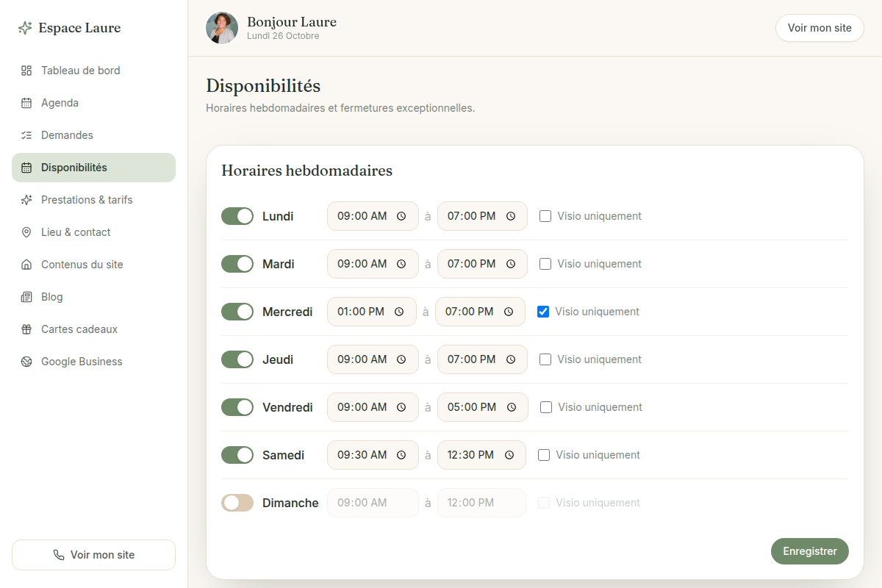This screenshot has height=588, width=882.
Task: Check Visio uniquement for Lundi
Action: coord(545,216)
